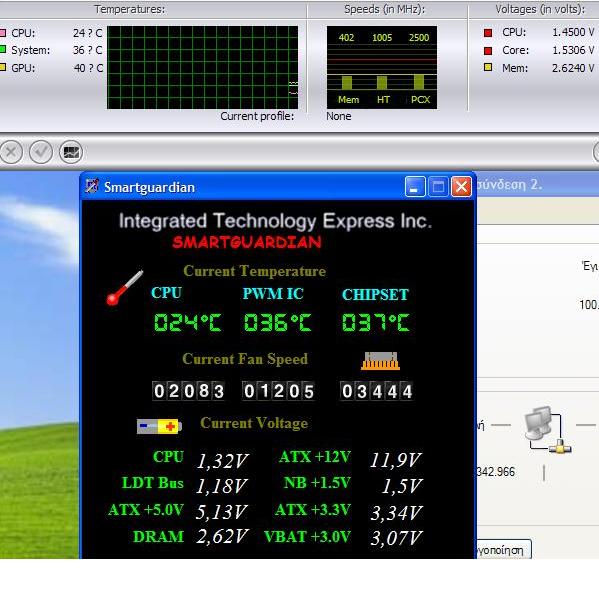This screenshot has height=598, width=599.
Task: Click the thermometer icon in Smartguardian
Action: [125, 288]
